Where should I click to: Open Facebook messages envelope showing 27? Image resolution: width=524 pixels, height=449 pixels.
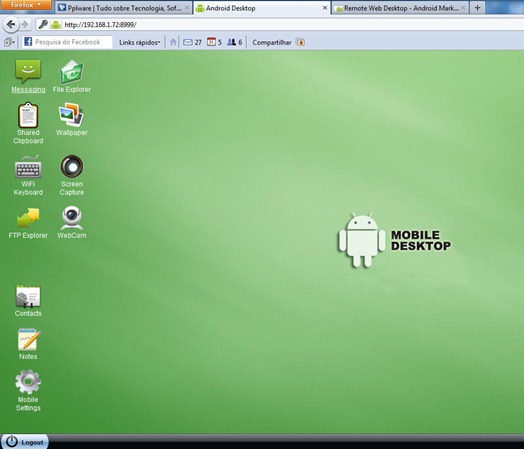[192, 42]
